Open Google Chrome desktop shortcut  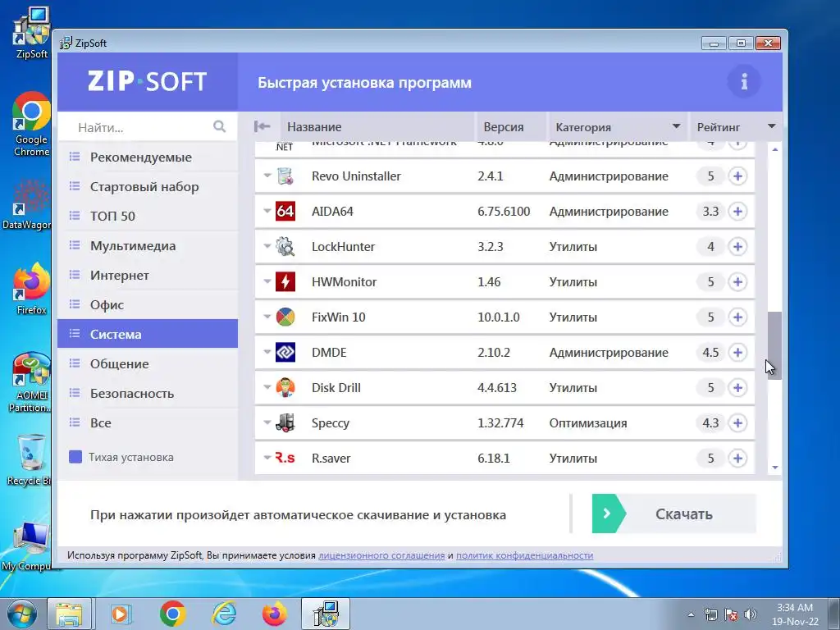tap(31, 125)
